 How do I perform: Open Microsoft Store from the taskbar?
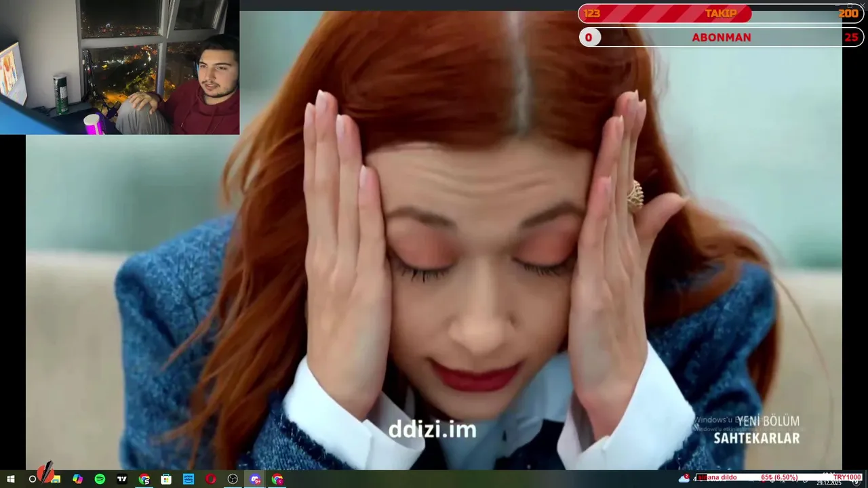(166, 479)
